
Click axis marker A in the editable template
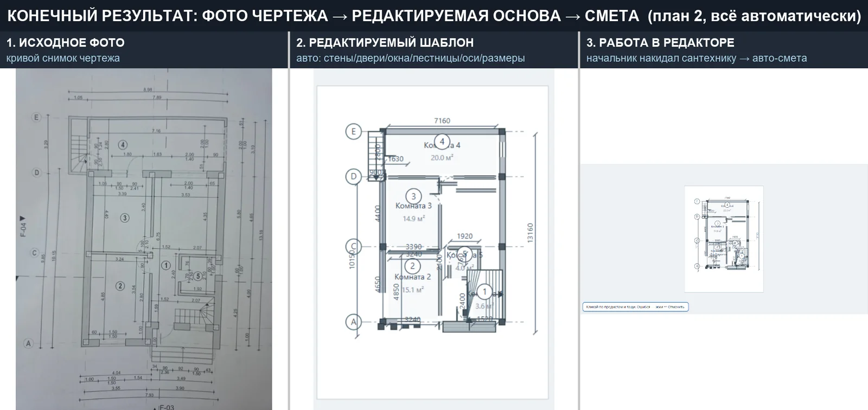click(x=354, y=322)
